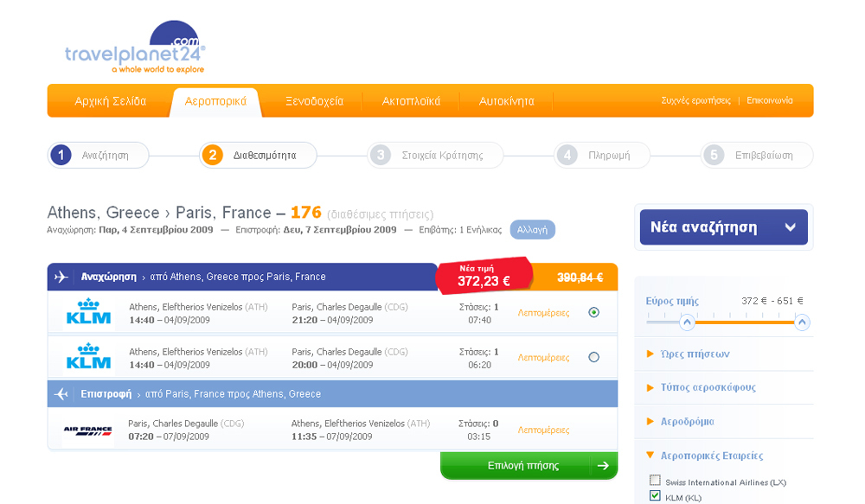Viewport: 865px width, 504px height.
Task: Click the Αλλαγή button
Action: pyautogui.click(x=532, y=230)
